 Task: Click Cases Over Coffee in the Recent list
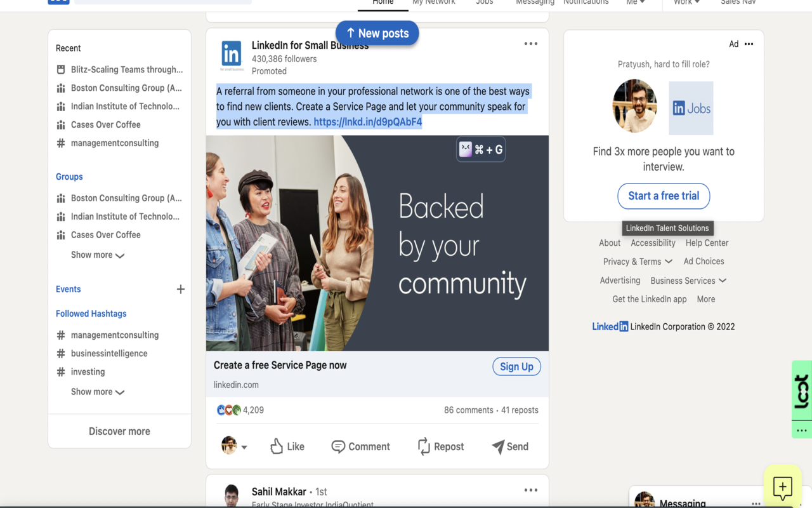pos(106,124)
